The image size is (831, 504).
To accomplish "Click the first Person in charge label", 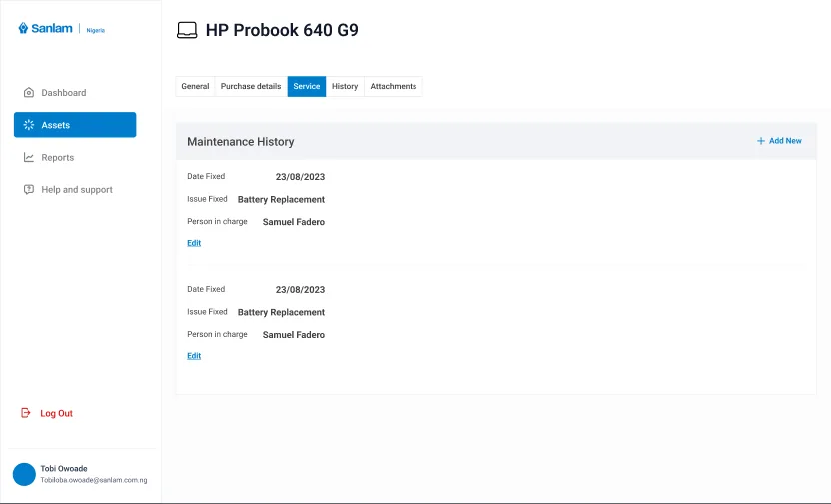I will click(217, 221).
